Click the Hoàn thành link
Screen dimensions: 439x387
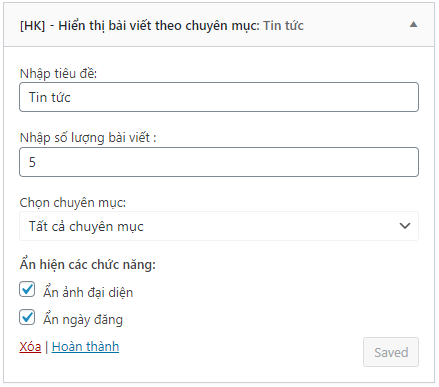pos(85,347)
